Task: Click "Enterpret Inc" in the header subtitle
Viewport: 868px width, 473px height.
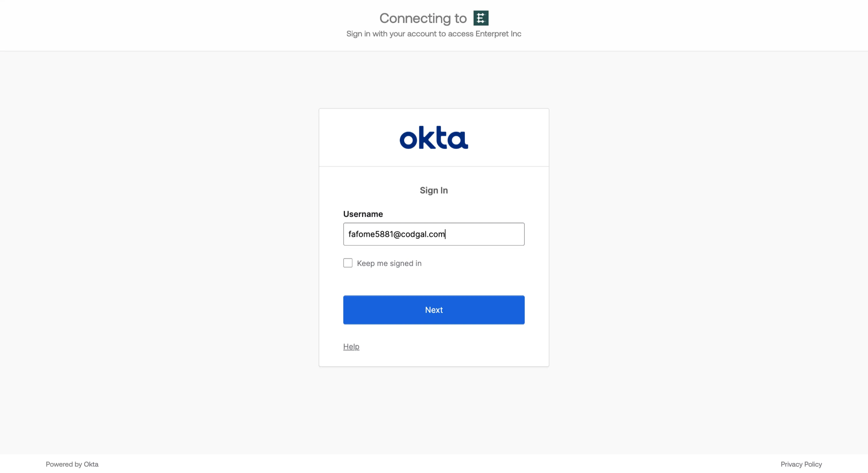Action: [498, 34]
